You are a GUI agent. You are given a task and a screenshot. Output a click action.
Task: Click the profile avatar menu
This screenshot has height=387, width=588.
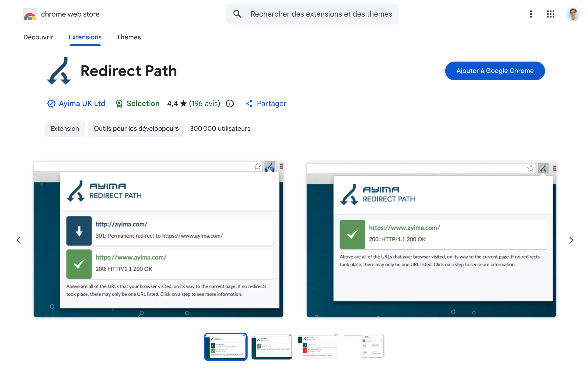click(x=573, y=14)
